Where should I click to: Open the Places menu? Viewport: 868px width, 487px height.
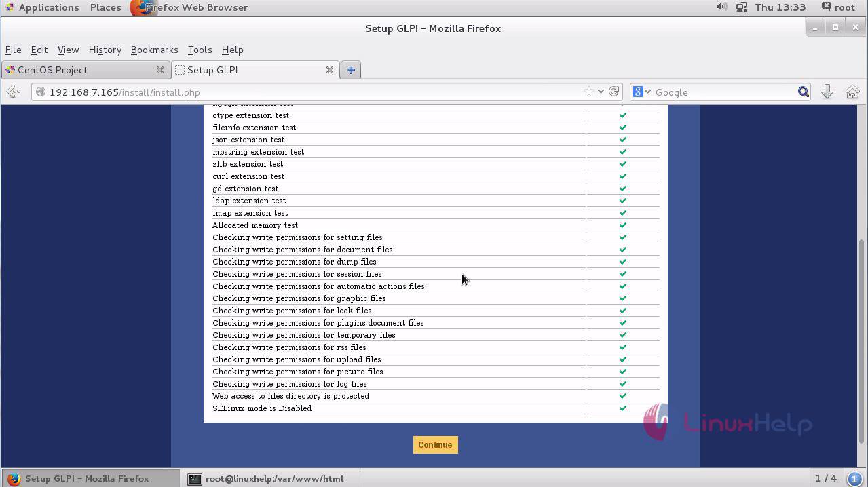105,7
